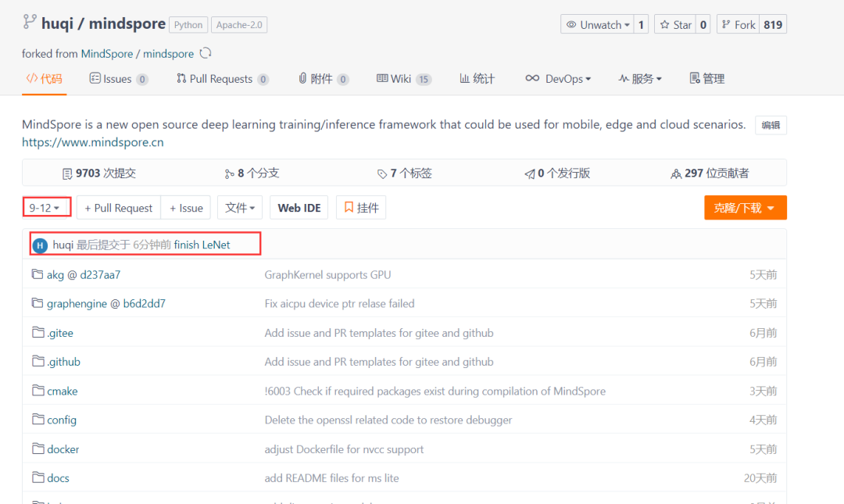
Task: Click the folder icon for .gitee
Action: (38, 332)
